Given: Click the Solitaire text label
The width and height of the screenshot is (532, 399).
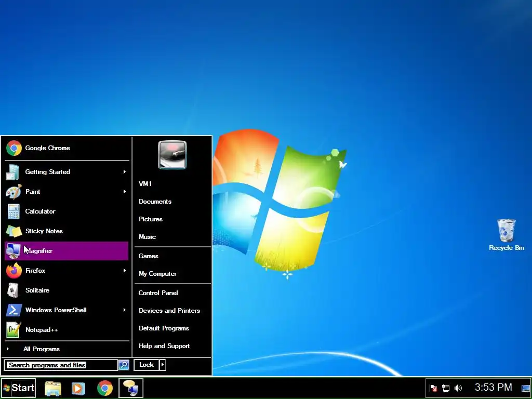Looking at the screenshot, I should coord(37,290).
